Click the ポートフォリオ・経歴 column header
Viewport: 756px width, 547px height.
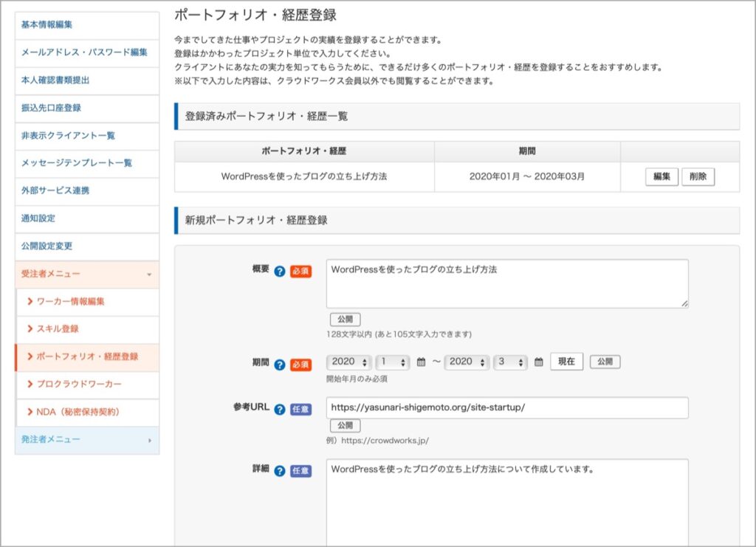[304, 151]
